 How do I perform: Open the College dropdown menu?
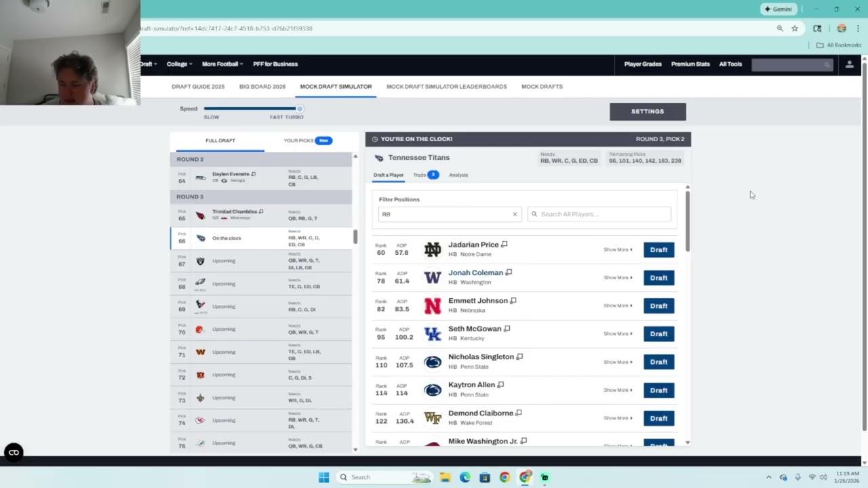click(179, 64)
